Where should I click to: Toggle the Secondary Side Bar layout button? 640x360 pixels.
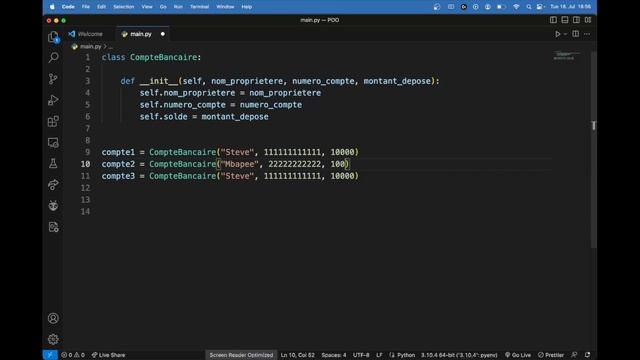[576, 20]
